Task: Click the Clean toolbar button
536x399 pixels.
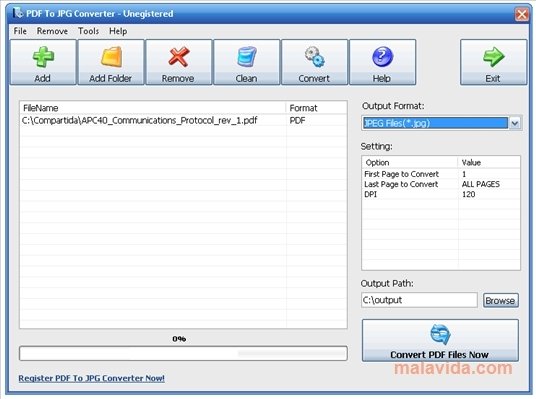Action: pyautogui.click(x=246, y=62)
